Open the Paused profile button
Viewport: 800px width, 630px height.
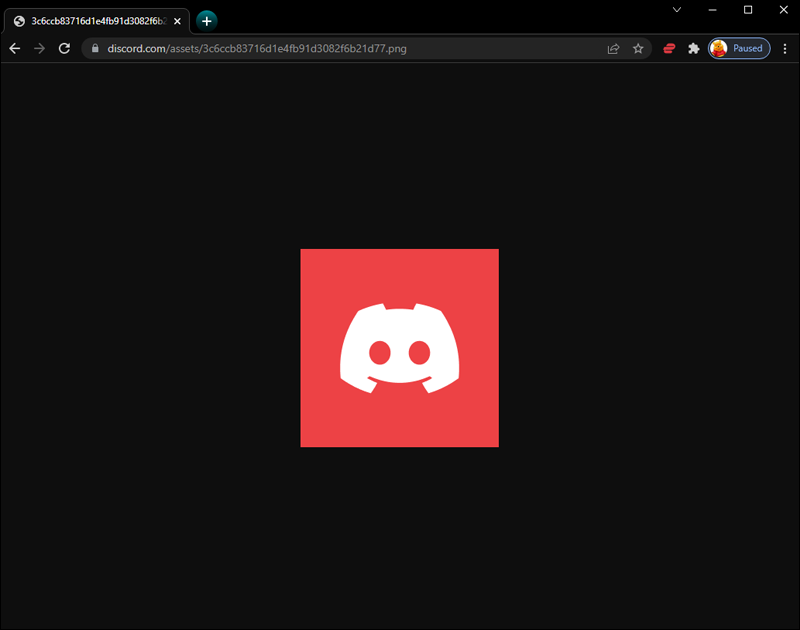[739, 48]
